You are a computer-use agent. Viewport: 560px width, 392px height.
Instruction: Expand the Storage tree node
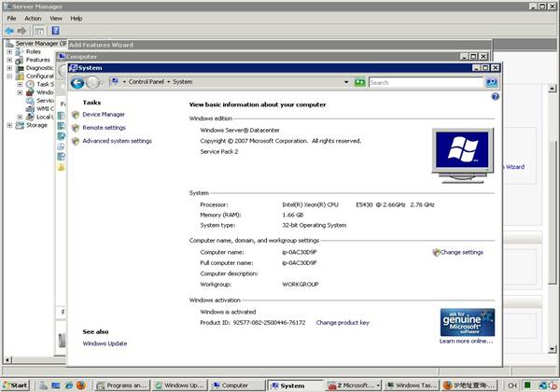click(9, 125)
